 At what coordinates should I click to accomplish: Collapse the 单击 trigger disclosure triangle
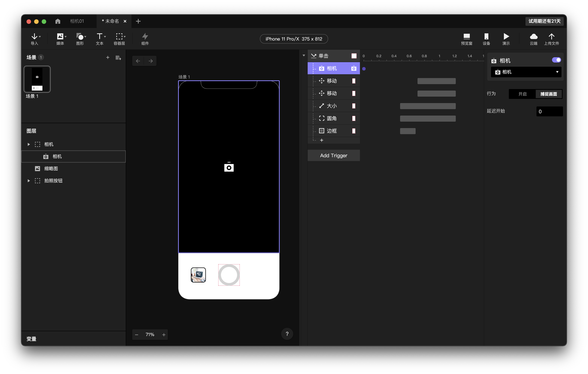click(304, 56)
